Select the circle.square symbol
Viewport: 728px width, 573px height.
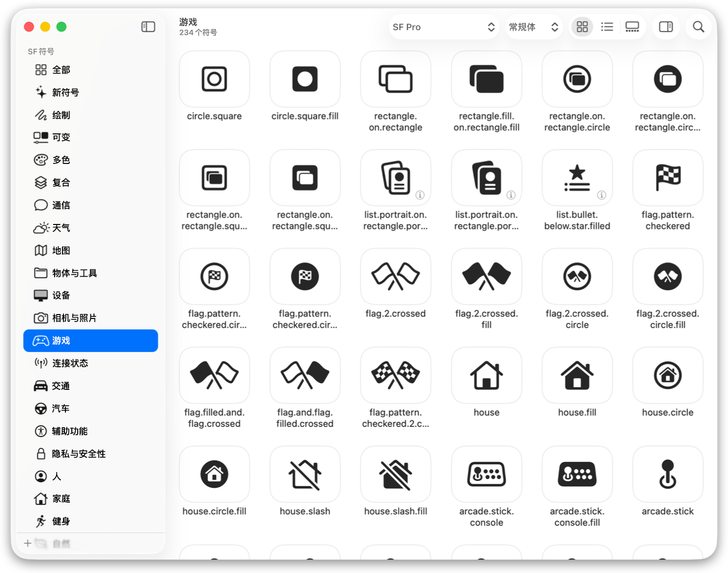214,79
